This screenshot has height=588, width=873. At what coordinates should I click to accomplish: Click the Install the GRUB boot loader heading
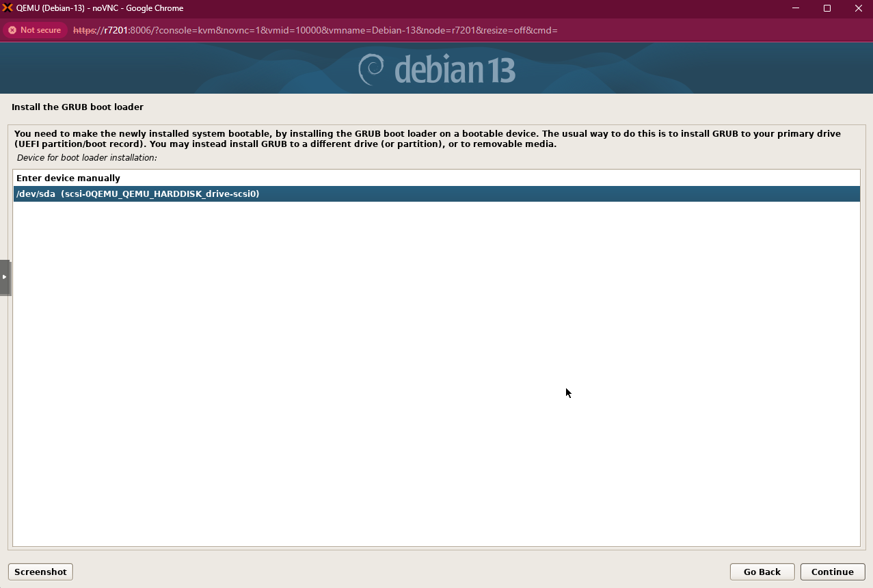77,107
